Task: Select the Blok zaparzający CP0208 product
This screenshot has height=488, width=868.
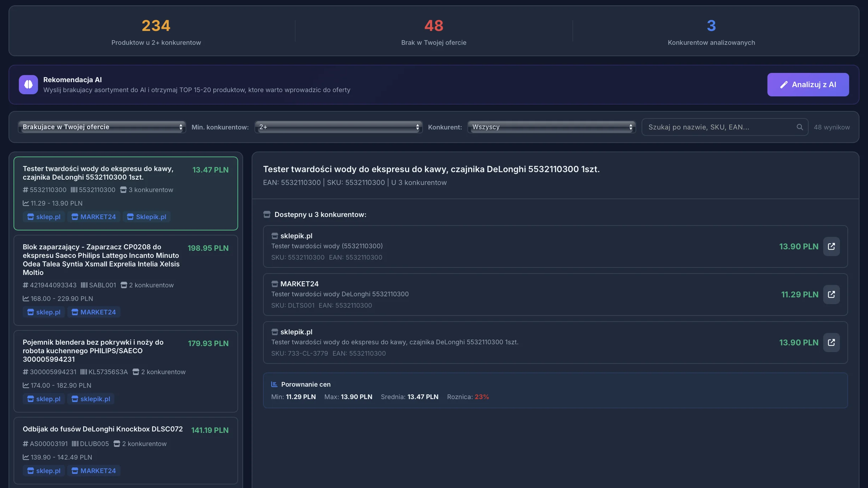Action: tap(101, 259)
